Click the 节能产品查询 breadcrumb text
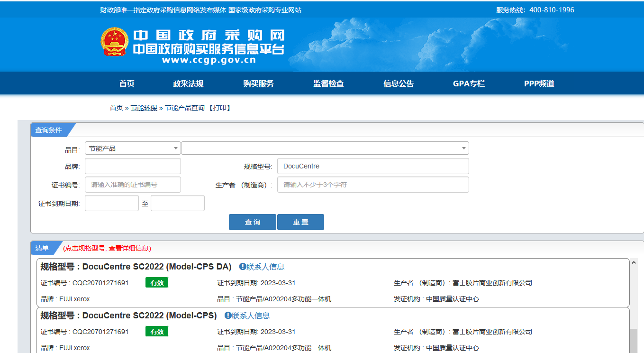This screenshot has width=644, height=353. [x=185, y=108]
